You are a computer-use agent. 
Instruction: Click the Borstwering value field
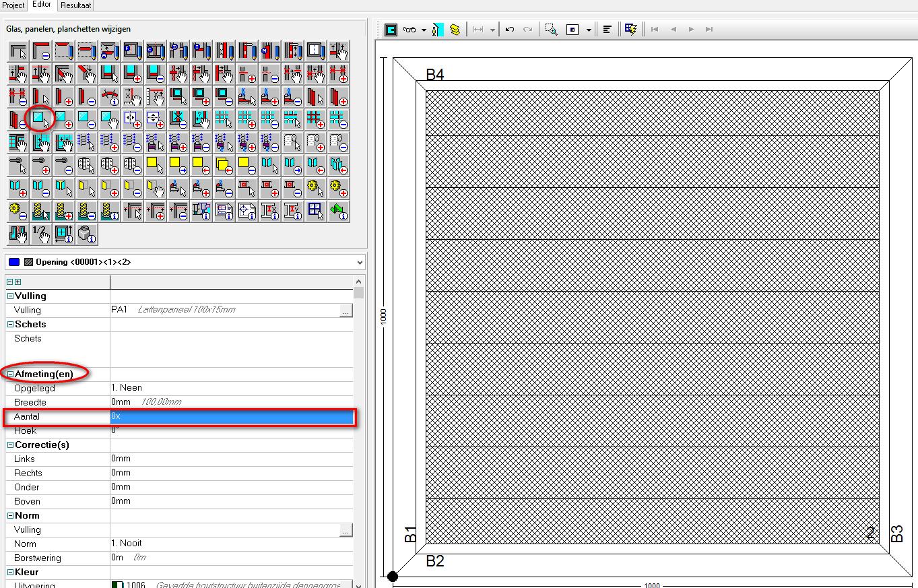click(232, 558)
